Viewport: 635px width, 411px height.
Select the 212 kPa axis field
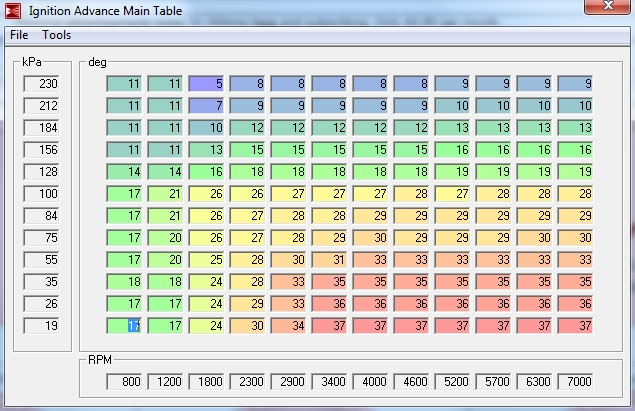[x=41, y=106]
